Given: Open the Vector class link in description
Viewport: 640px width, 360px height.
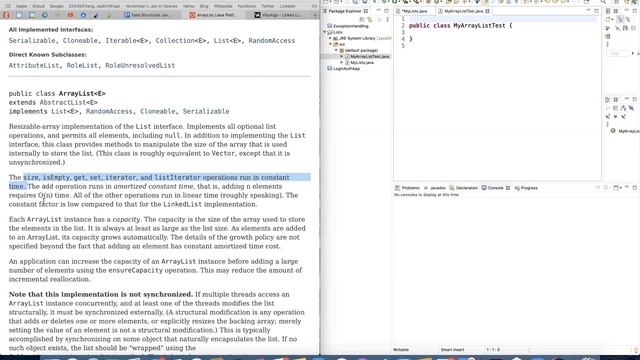Looking at the screenshot, I should tap(223, 153).
